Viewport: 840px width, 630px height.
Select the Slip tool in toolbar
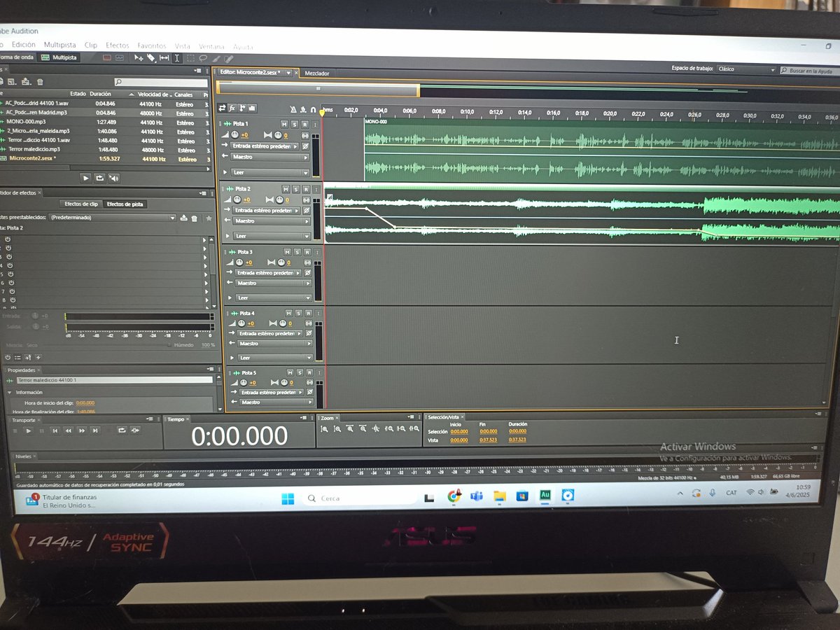164,57
